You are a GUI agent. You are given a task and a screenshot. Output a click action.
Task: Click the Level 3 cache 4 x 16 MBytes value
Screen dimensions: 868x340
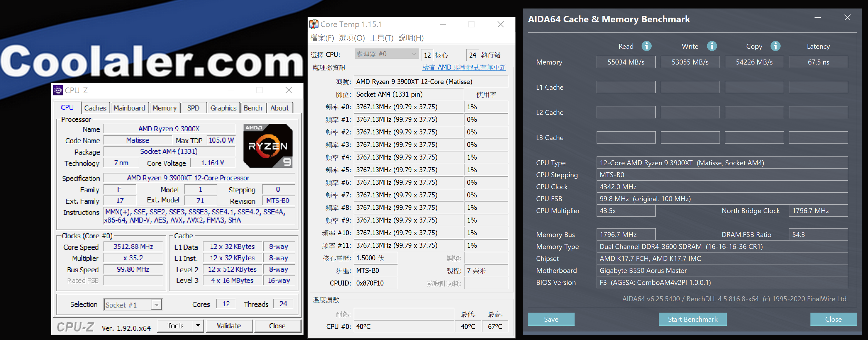(232, 280)
